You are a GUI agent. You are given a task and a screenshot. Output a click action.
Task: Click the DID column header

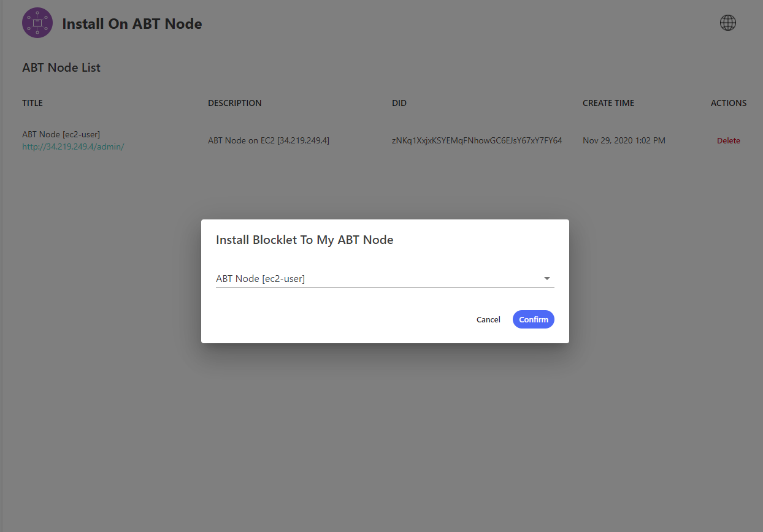pos(399,103)
